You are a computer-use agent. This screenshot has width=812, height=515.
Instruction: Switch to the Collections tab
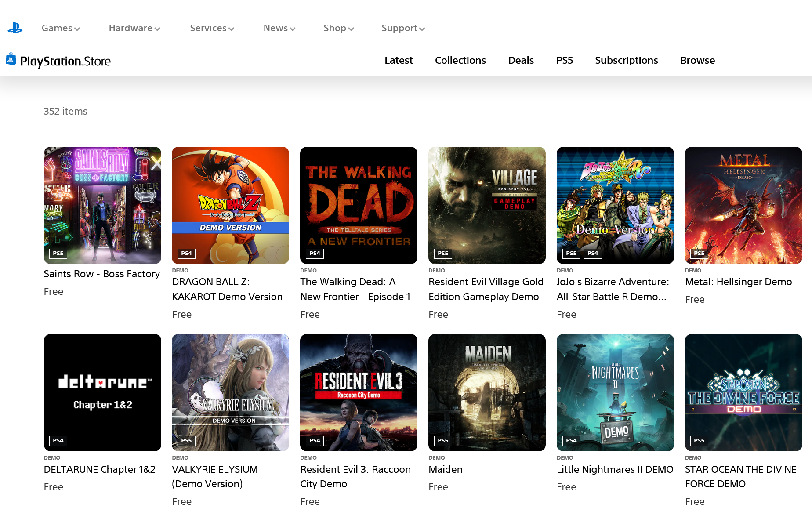[460, 60]
